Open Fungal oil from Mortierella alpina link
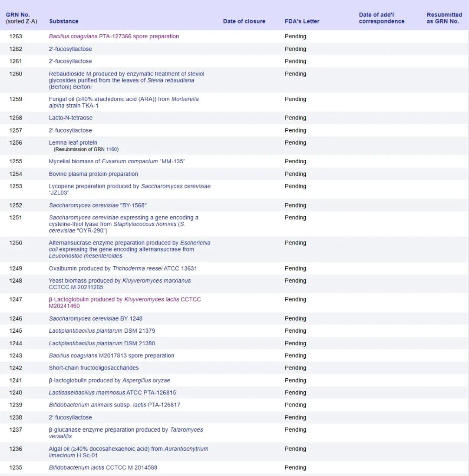 point(124,102)
